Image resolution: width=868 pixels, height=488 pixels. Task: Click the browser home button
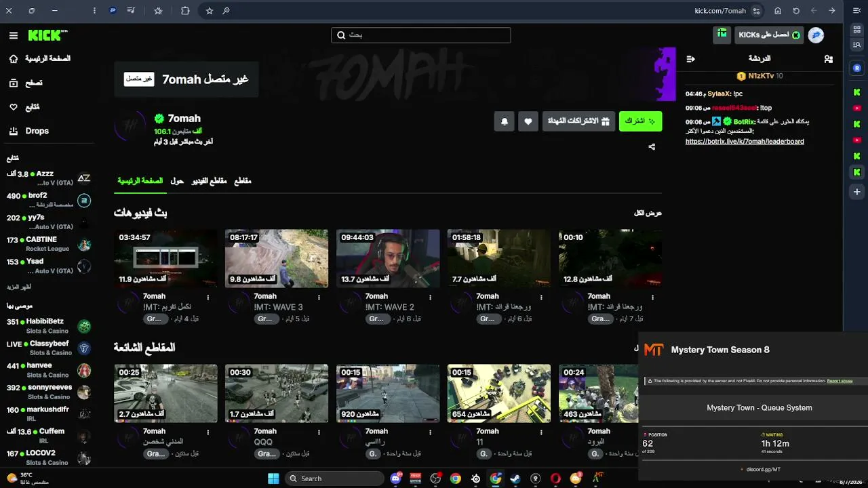pyautogui.click(x=778, y=11)
